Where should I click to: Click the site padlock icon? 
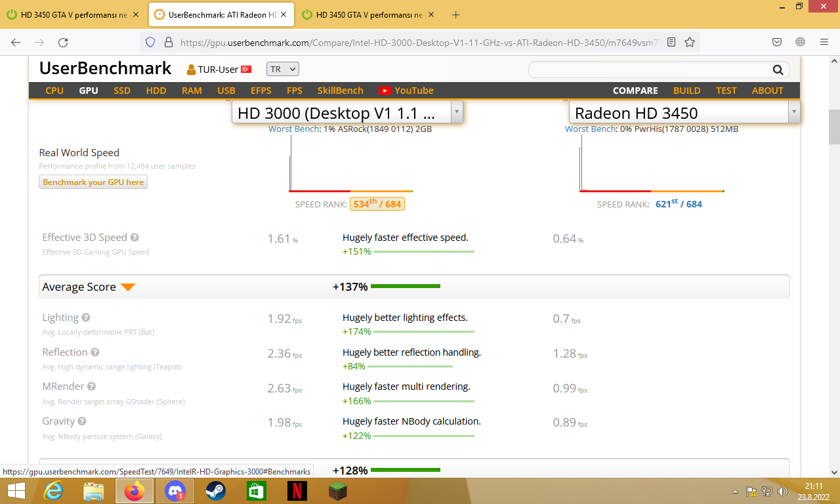click(x=168, y=42)
